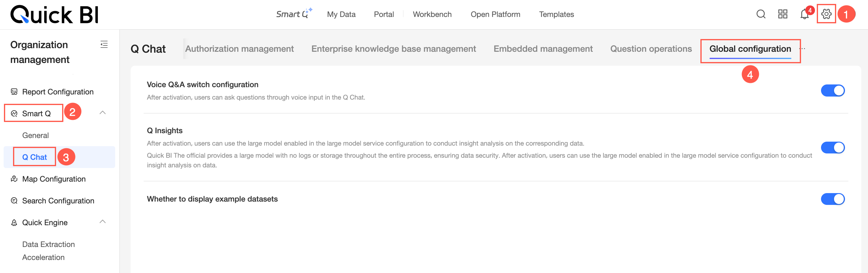Collapse the Smart Q section chevron

click(103, 113)
